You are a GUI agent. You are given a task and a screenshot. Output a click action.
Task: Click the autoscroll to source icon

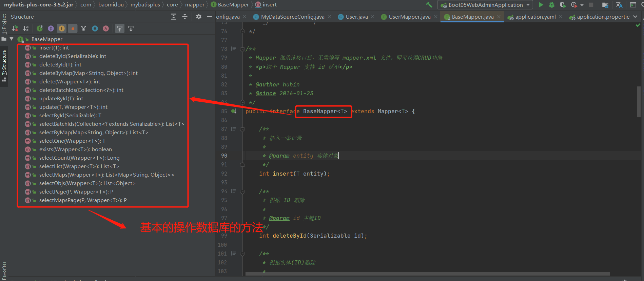point(120,28)
